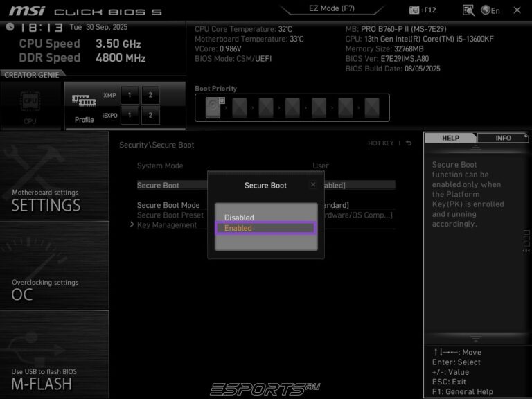Viewport: 532px width, 399px height.
Task: Switch to the HELP tab
Action: click(450, 138)
